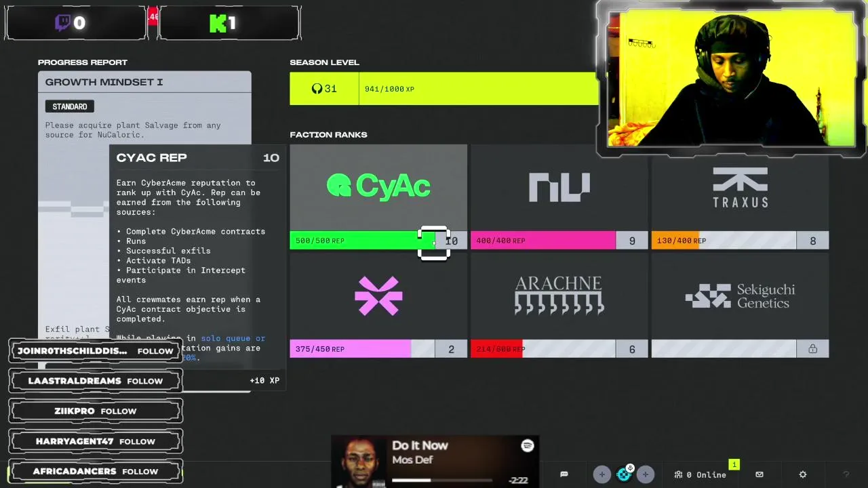868x488 pixels.
Task: Click the -2:22 remaining time label
Action: pos(518,480)
